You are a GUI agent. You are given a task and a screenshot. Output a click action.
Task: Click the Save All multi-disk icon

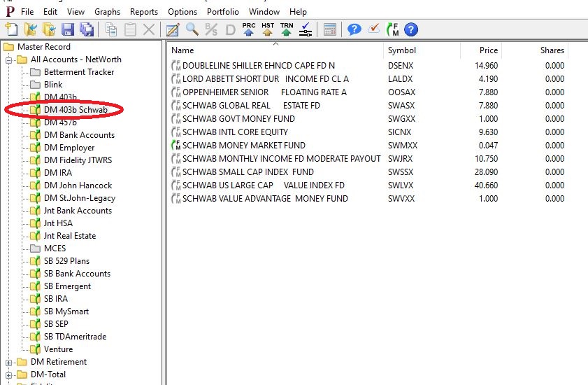[86, 29]
